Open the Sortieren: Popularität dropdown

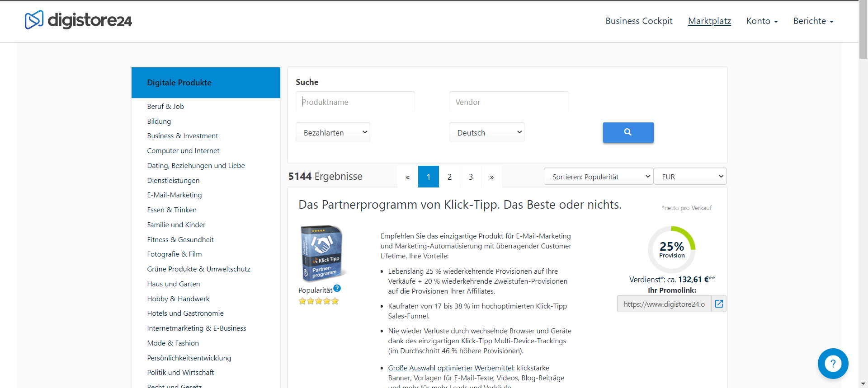pos(599,177)
